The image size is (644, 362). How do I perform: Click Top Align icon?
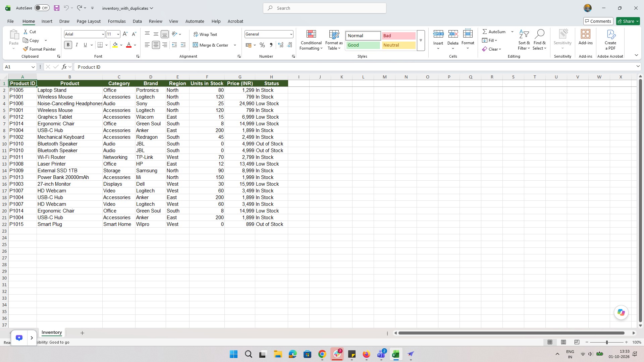(147, 34)
